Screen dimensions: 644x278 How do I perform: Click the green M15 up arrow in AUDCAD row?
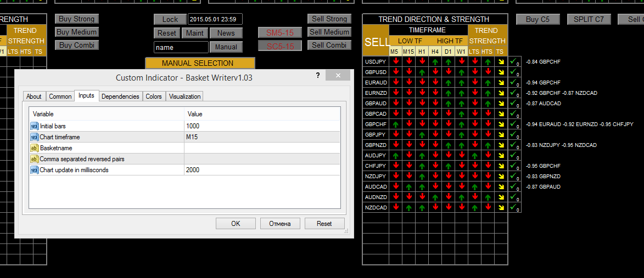tap(408, 186)
